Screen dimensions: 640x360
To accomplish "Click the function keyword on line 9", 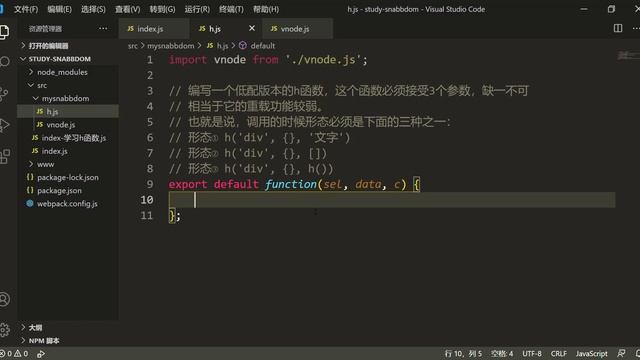I will (291, 184).
